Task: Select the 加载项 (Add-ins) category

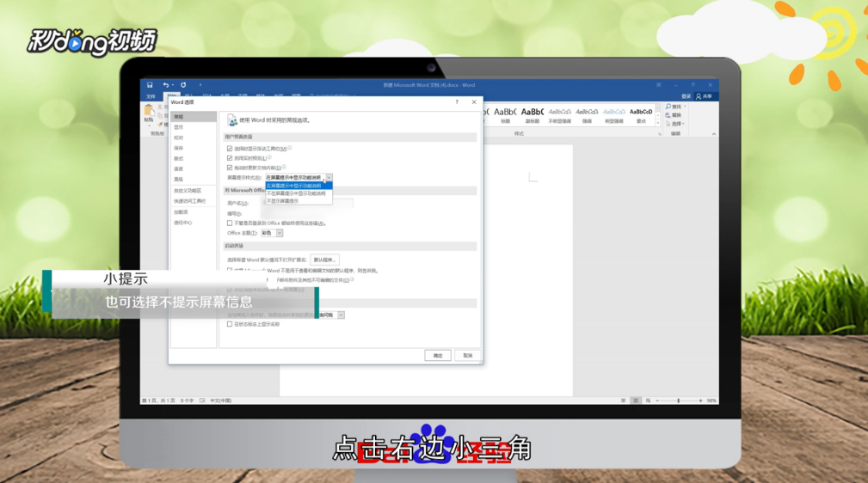Action: point(194,212)
